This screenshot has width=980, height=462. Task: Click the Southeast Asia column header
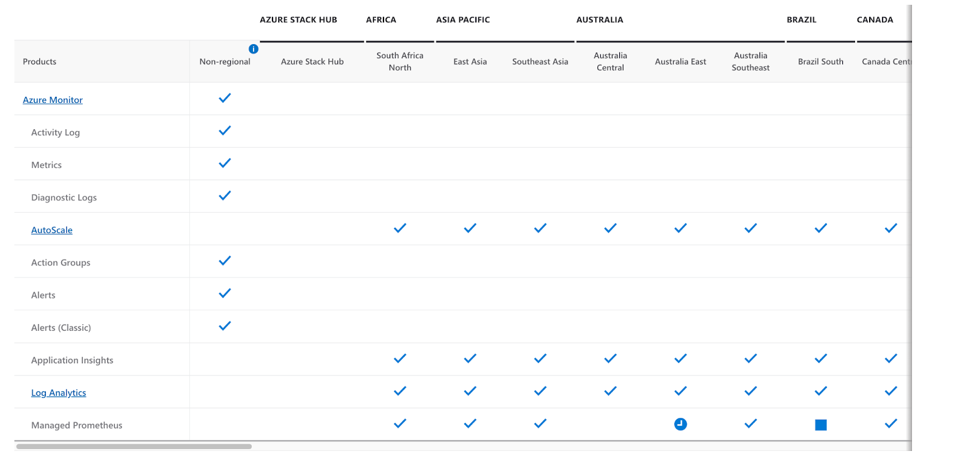pos(540,61)
